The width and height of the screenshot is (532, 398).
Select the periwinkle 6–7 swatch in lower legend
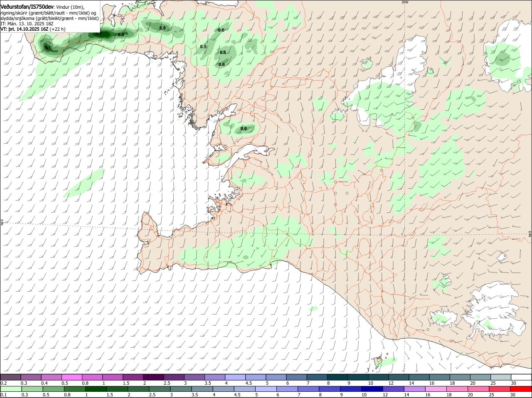click(x=287, y=389)
